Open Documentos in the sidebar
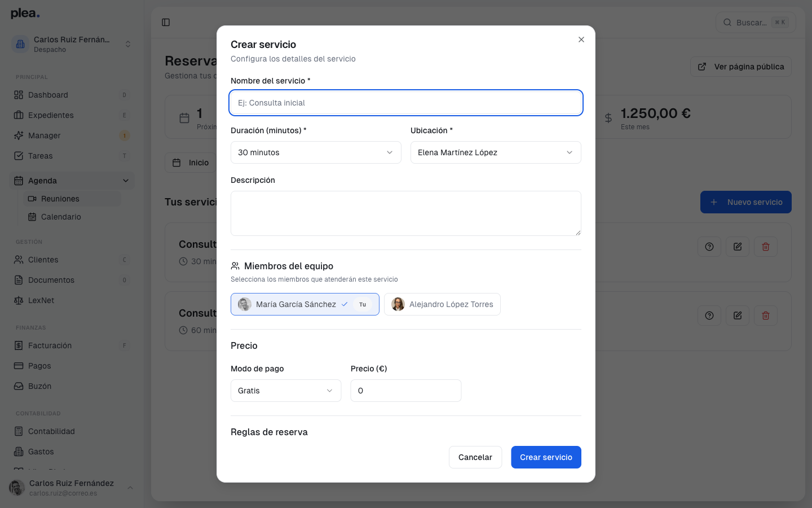The width and height of the screenshot is (812, 508). click(72, 280)
